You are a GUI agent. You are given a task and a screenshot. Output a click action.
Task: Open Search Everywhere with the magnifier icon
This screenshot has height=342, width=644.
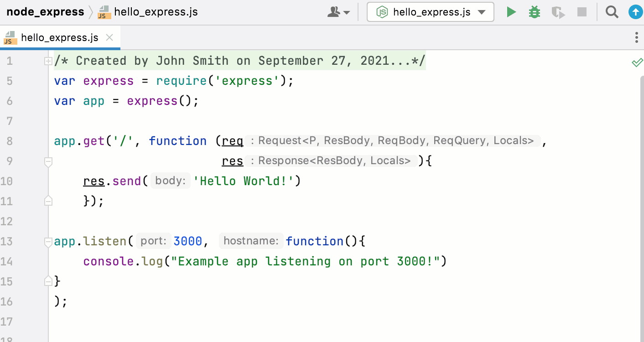coord(612,12)
